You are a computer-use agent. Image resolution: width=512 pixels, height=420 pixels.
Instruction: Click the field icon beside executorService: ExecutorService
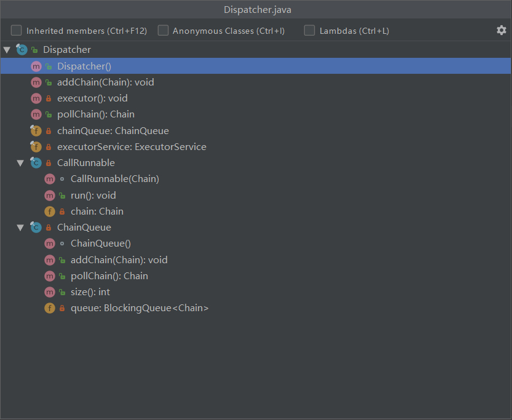(36, 147)
